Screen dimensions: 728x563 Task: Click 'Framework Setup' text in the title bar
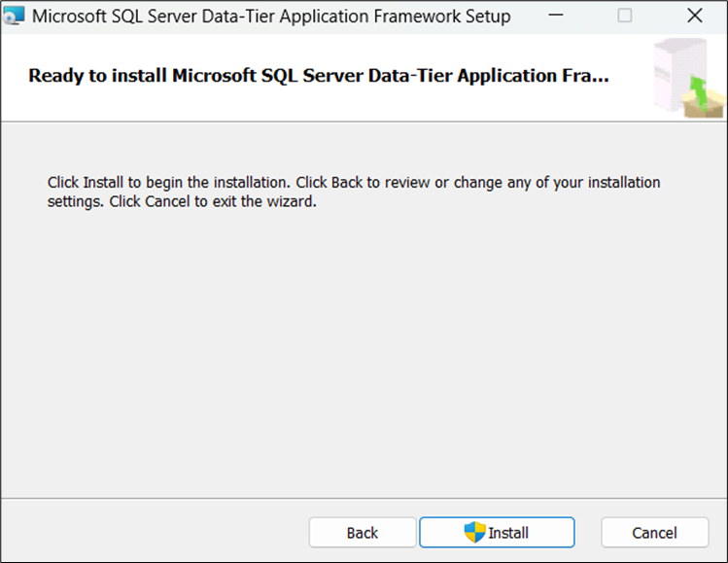click(445, 17)
